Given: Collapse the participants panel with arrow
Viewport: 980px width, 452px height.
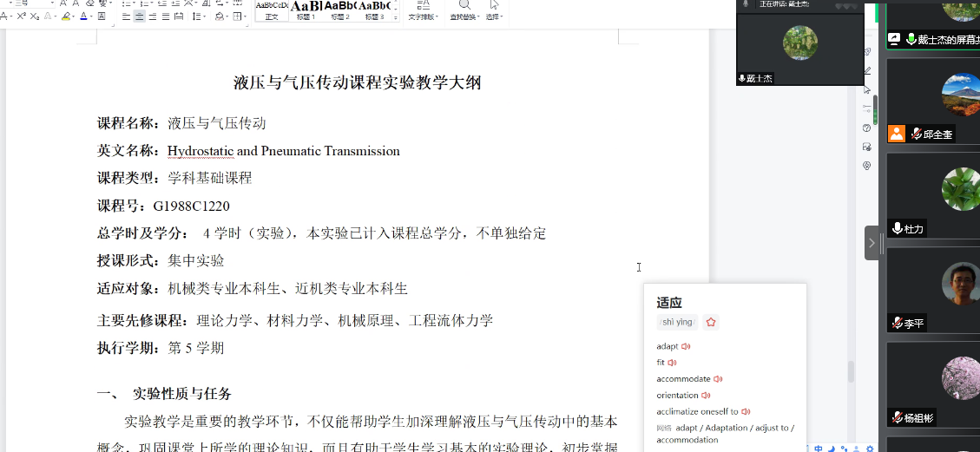Looking at the screenshot, I should pos(871,243).
